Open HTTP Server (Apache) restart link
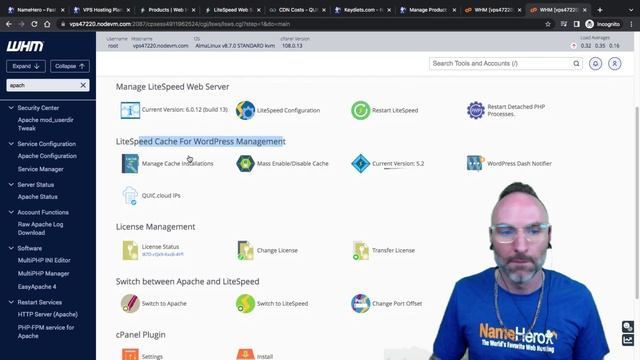 click(48, 314)
